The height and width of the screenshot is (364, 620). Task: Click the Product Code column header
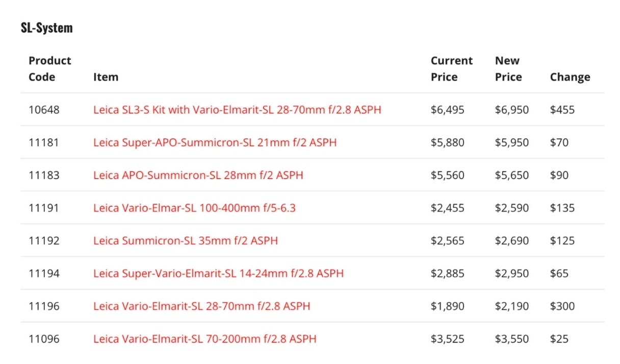pyautogui.click(x=49, y=69)
